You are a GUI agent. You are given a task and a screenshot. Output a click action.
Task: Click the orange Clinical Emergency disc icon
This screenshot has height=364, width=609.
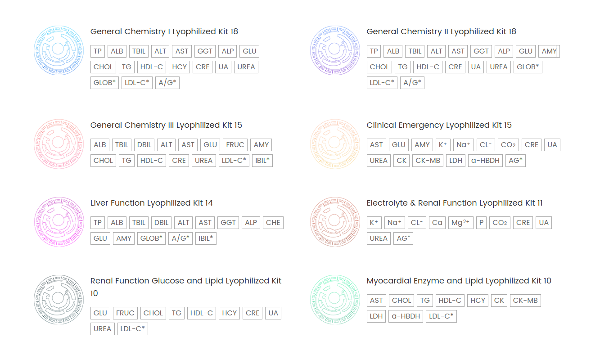[335, 144]
